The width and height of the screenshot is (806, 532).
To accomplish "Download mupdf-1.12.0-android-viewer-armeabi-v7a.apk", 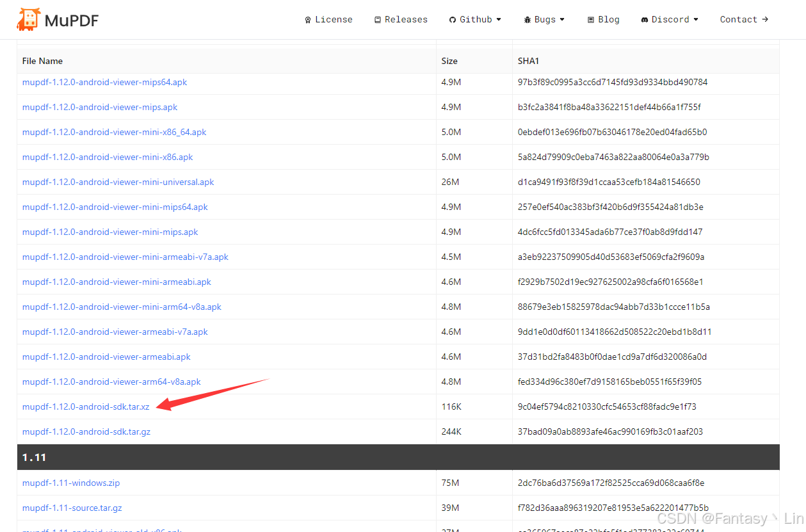I will click(x=115, y=332).
